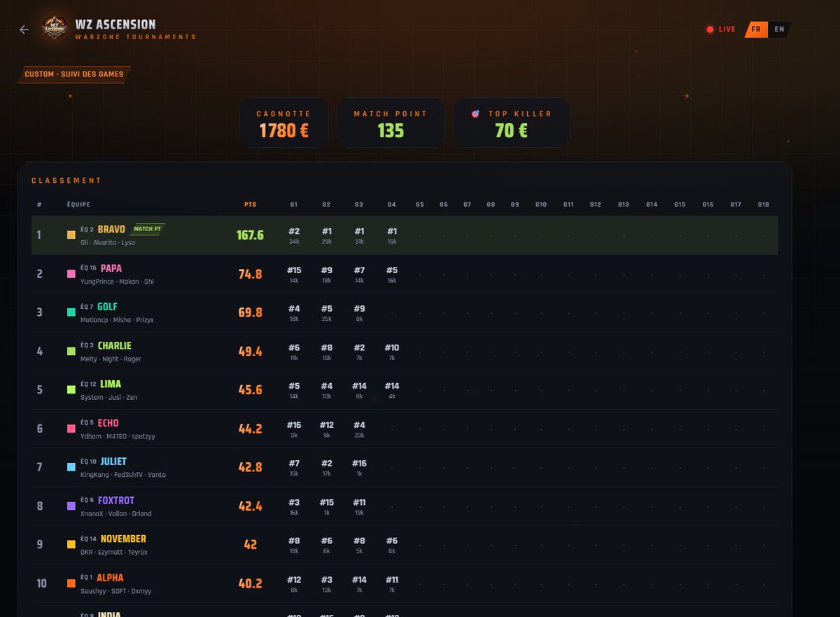840x617 pixels.
Task: Click Golf's G3 result #9 8k
Action: pyautogui.click(x=359, y=313)
